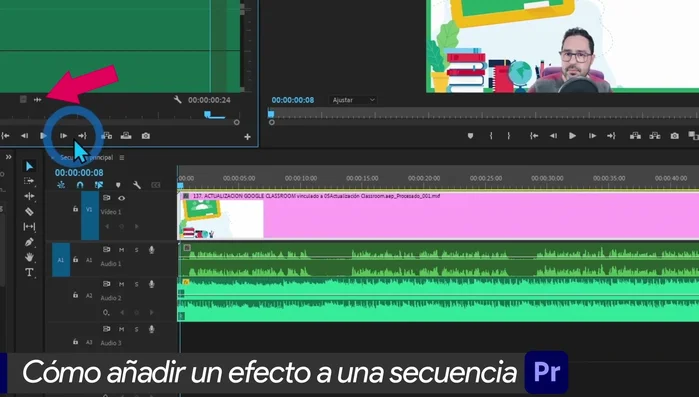Screen dimensions: 699x397
Task: Play the Program monitor
Action: point(572,136)
